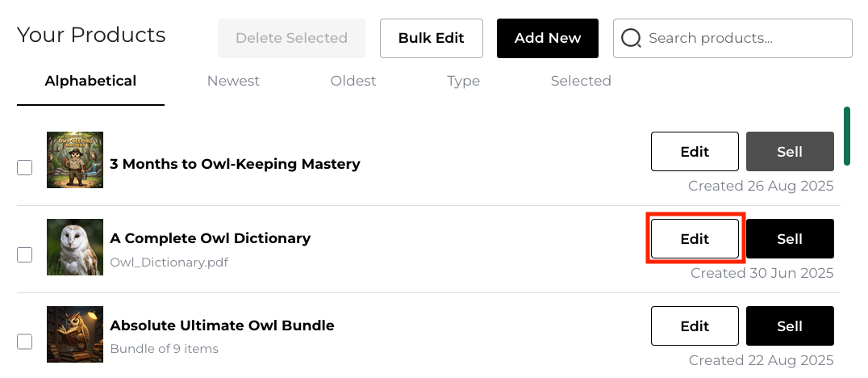The height and width of the screenshot is (378, 868).
Task: Switch to the Type tab
Action: 463,81
